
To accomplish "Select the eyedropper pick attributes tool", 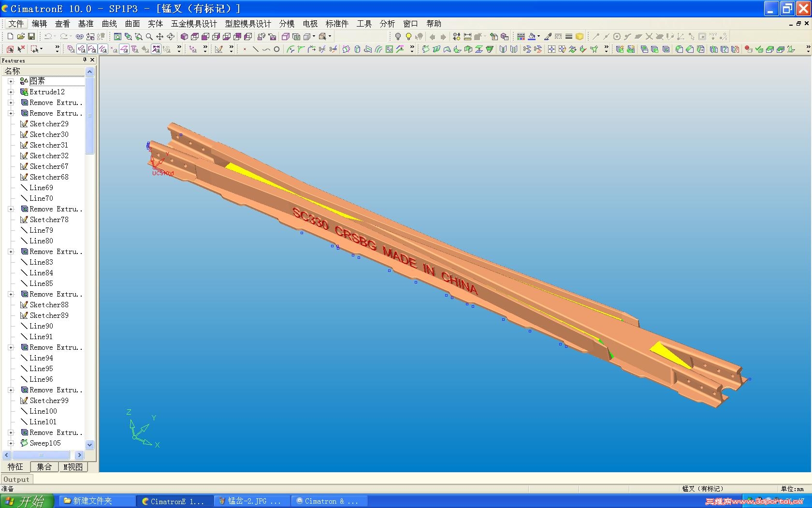I will pyautogui.click(x=548, y=36).
